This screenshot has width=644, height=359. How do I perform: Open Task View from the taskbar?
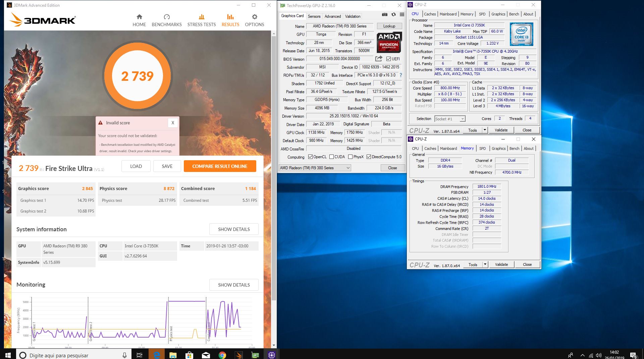[140, 355]
